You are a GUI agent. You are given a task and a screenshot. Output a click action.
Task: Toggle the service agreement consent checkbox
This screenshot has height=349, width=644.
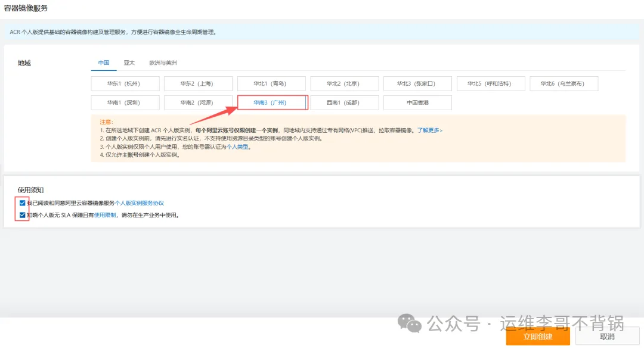pos(23,203)
